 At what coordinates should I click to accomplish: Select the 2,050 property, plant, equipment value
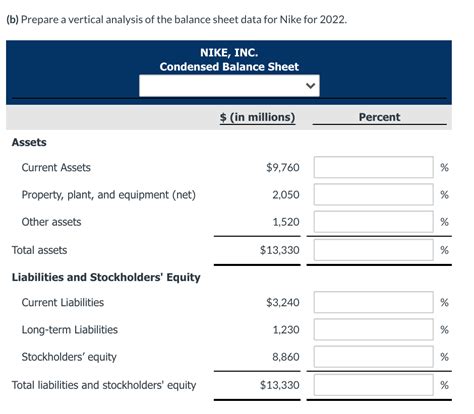(x=286, y=195)
